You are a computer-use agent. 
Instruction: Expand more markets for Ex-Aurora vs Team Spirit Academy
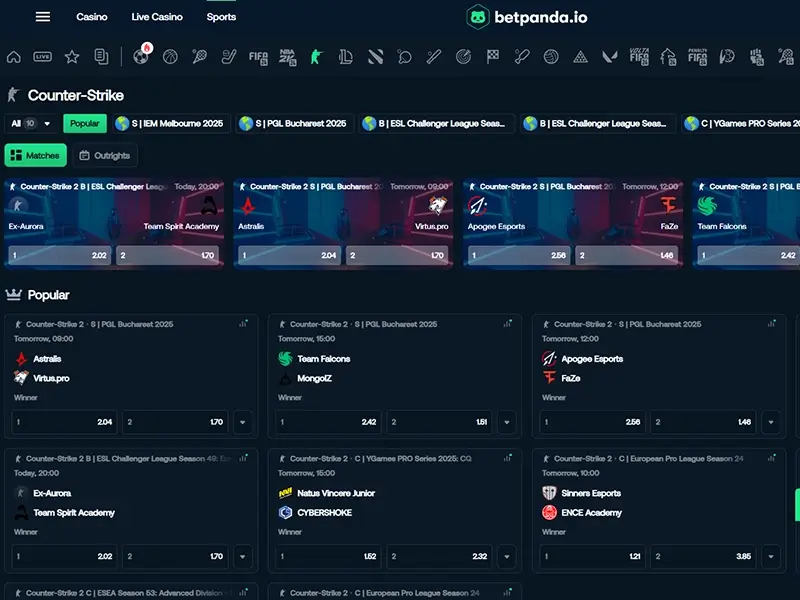(x=243, y=556)
